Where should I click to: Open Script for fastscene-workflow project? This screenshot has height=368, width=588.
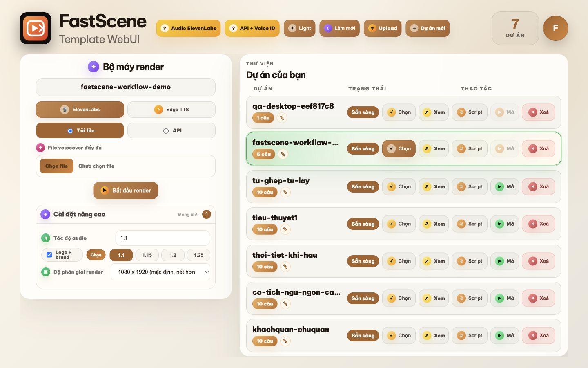(x=470, y=149)
